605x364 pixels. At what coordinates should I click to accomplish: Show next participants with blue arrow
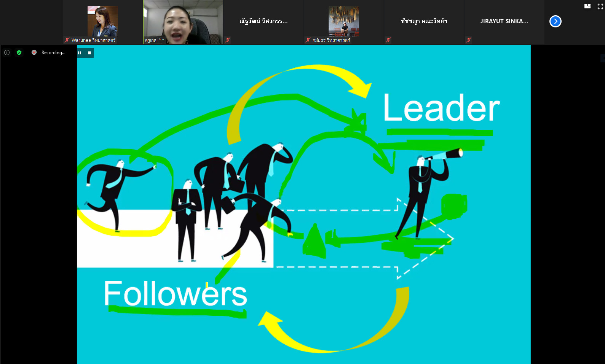556,21
